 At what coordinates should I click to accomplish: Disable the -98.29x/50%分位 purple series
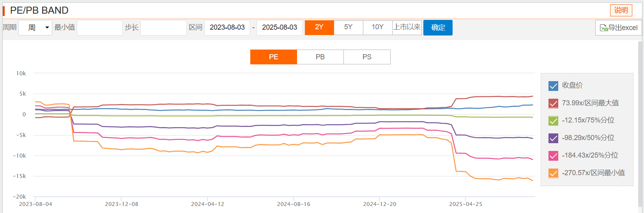(553, 138)
